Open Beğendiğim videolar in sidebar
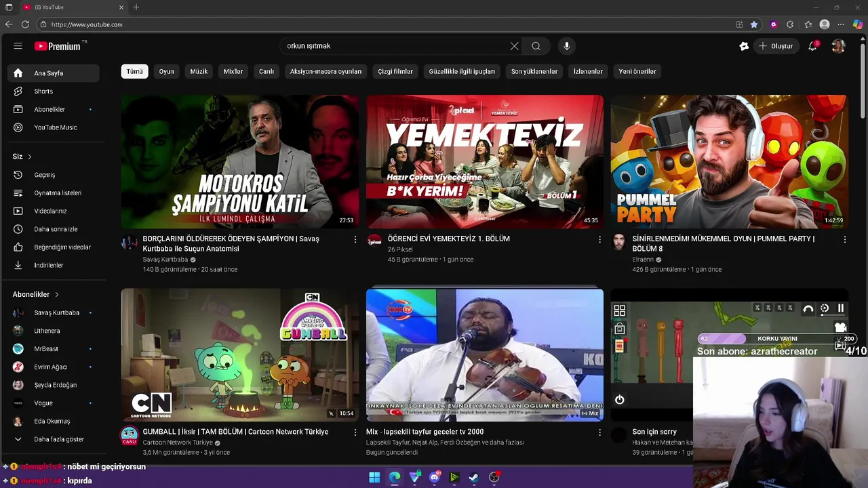Image resolution: width=868 pixels, height=488 pixels. click(x=54, y=247)
